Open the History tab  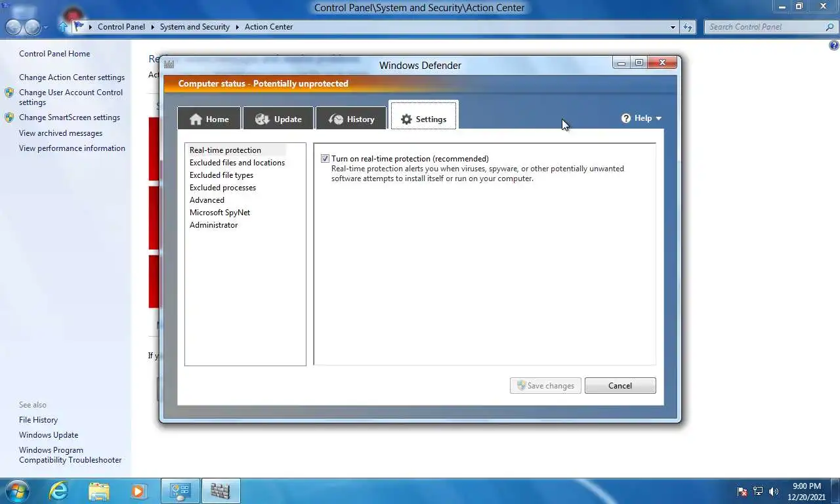pyautogui.click(x=351, y=119)
